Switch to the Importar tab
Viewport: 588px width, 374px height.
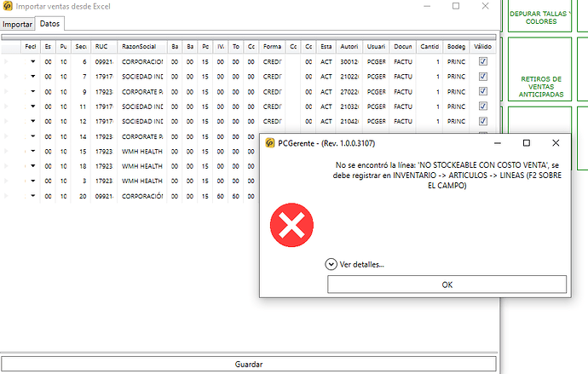pos(17,24)
